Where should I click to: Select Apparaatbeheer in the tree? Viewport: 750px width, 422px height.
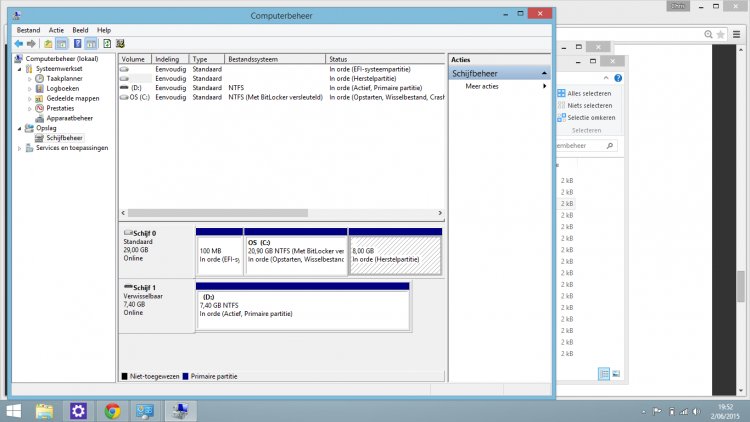[x=70, y=118]
